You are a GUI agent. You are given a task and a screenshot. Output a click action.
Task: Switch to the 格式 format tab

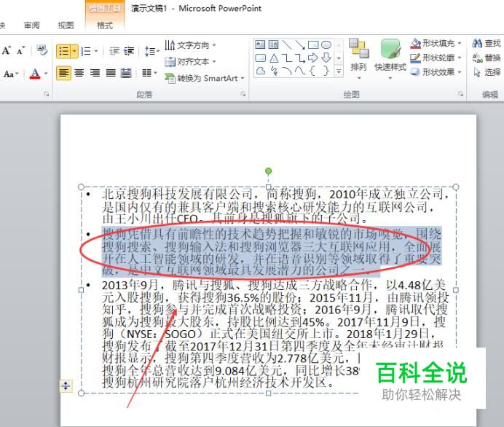105,26
